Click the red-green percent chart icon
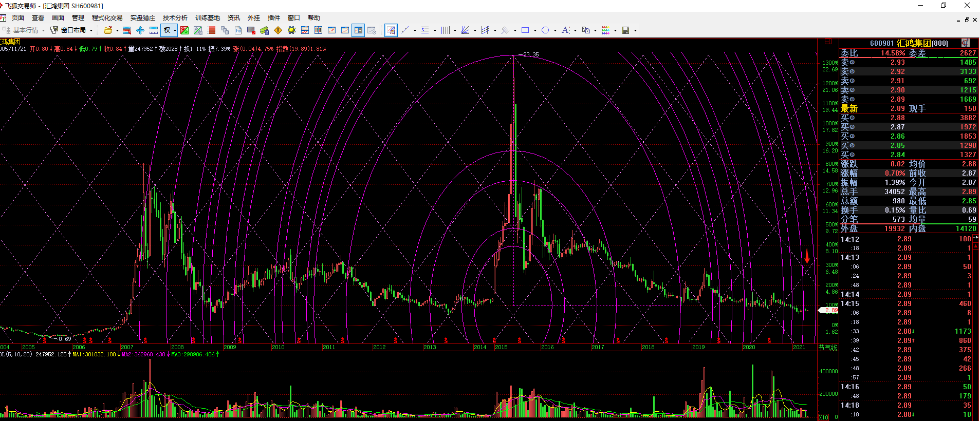980x421 pixels. click(x=184, y=30)
